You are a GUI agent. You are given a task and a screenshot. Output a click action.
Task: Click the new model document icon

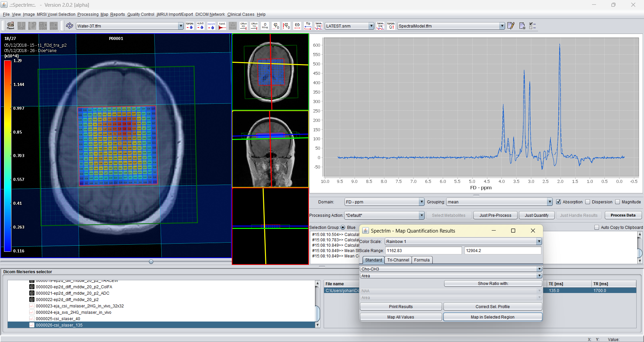522,26
